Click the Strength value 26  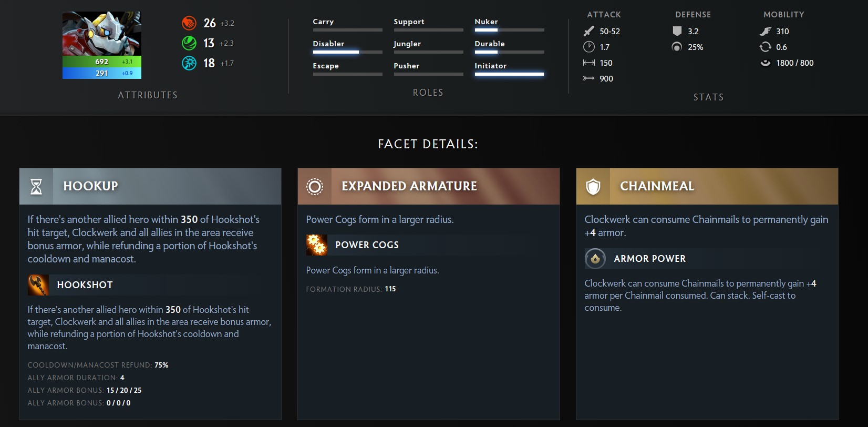tap(210, 23)
